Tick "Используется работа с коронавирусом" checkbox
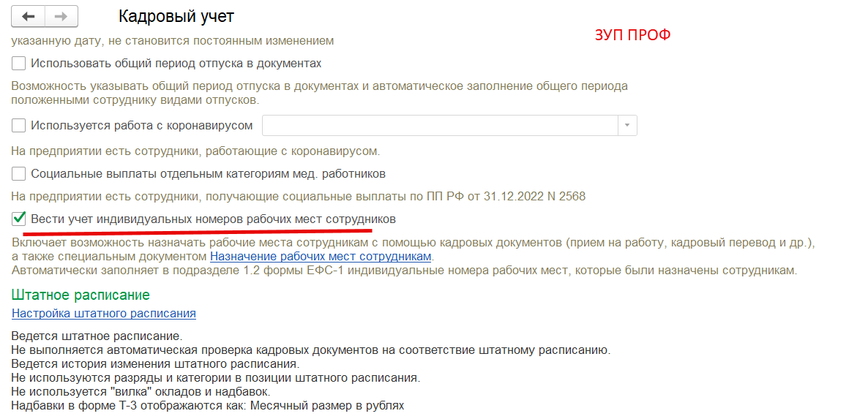868x419 pixels. coord(19,126)
